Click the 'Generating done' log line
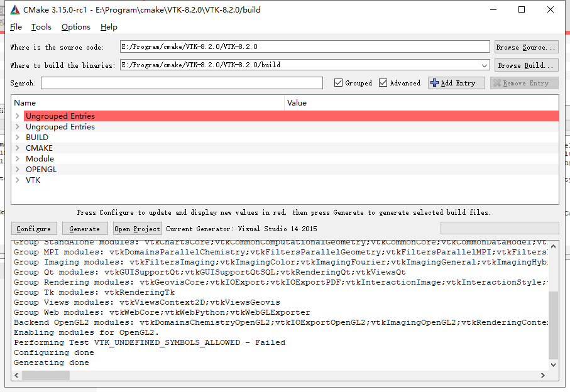Image resolution: width=570 pixels, height=392 pixels. tap(52, 362)
